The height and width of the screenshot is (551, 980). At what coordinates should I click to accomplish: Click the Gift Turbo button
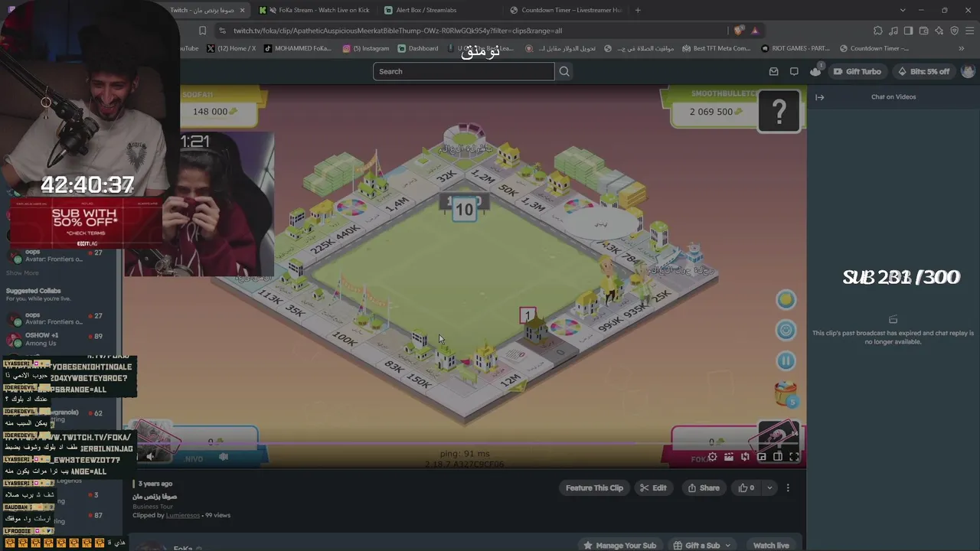pos(857,71)
